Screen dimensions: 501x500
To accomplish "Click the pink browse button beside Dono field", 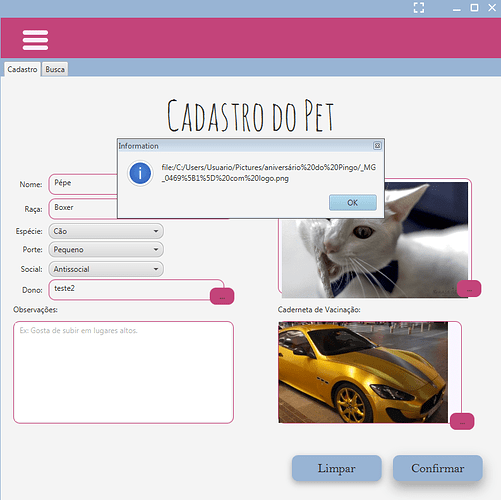I will coord(222,296).
